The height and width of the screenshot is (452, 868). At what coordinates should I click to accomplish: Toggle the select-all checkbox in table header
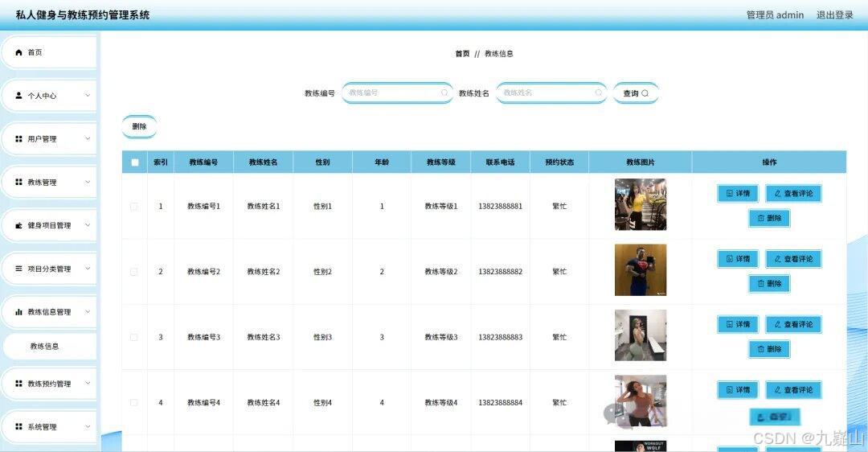coord(134,162)
